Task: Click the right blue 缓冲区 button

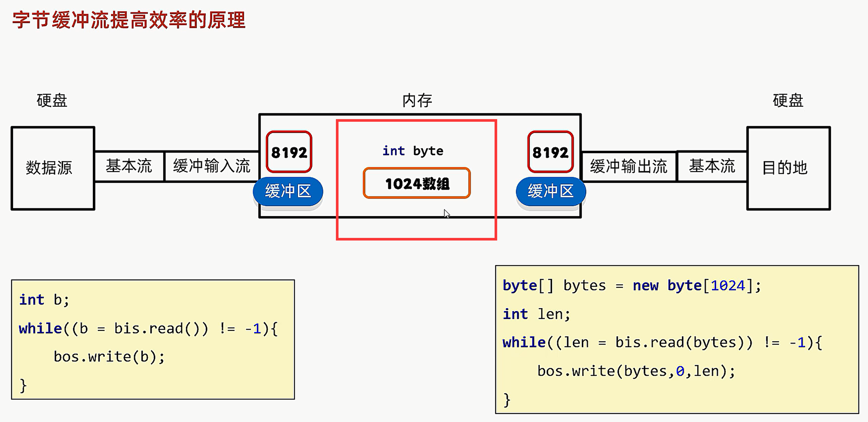Action: click(551, 192)
